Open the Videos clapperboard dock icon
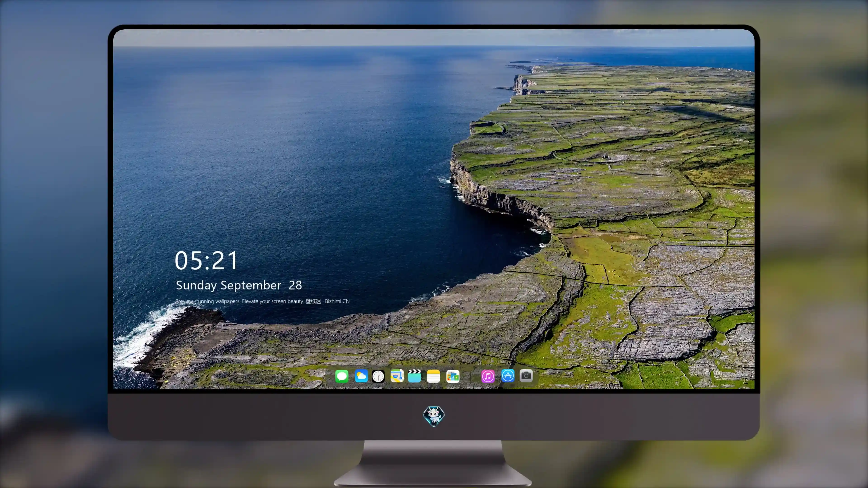Screen dimensions: 868x488 pyautogui.click(x=415, y=376)
